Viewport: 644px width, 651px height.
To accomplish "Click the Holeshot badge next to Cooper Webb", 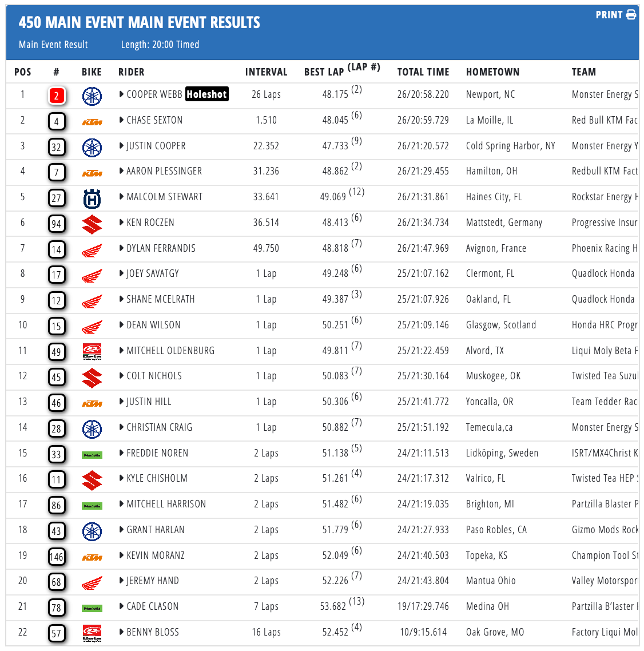I will tap(206, 94).
